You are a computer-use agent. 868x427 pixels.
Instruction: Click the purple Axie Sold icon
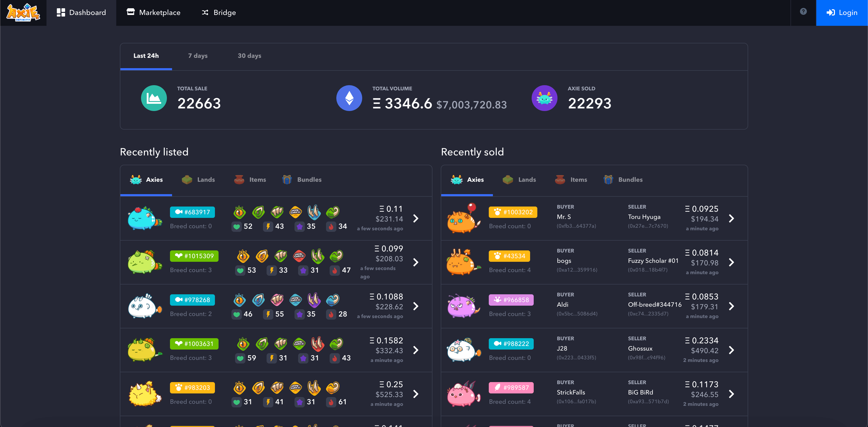(544, 98)
